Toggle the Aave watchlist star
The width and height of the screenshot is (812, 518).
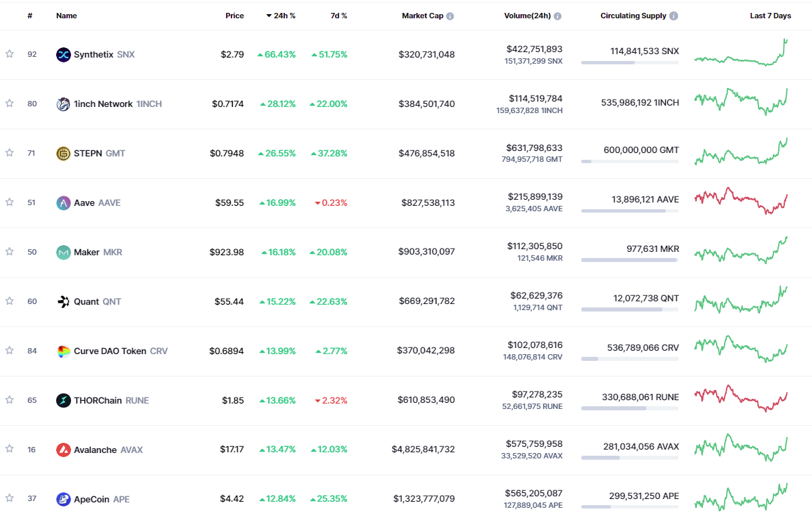pos(9,202)
